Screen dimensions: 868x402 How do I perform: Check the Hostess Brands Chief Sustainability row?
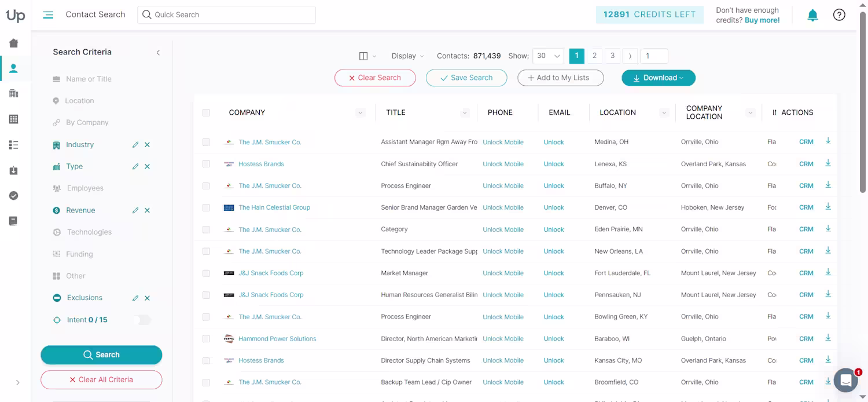point(206,164)
